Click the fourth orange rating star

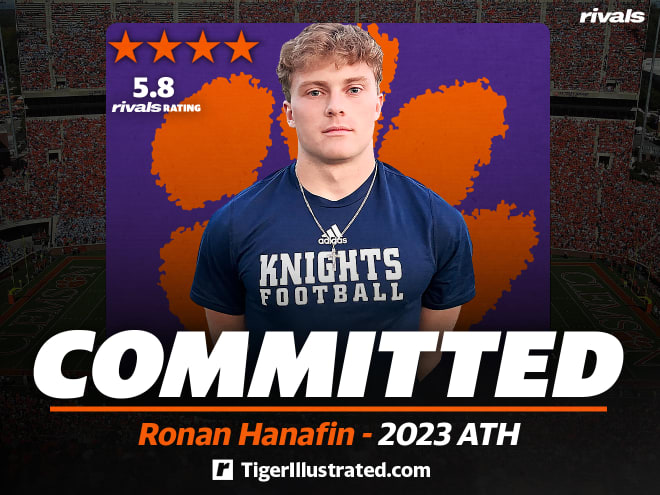click(x=242, y=46)
